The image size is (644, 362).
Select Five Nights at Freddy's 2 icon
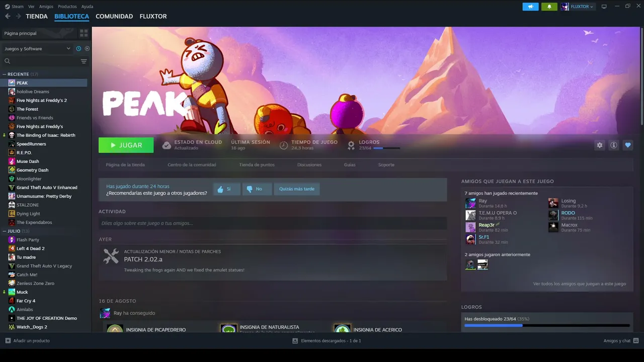(12, 100)
